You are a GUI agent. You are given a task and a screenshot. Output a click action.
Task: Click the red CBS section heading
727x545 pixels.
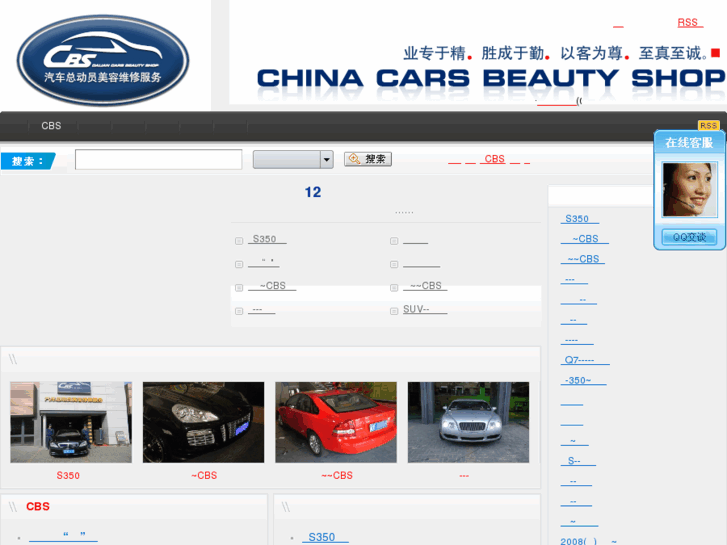click(38, 507)
